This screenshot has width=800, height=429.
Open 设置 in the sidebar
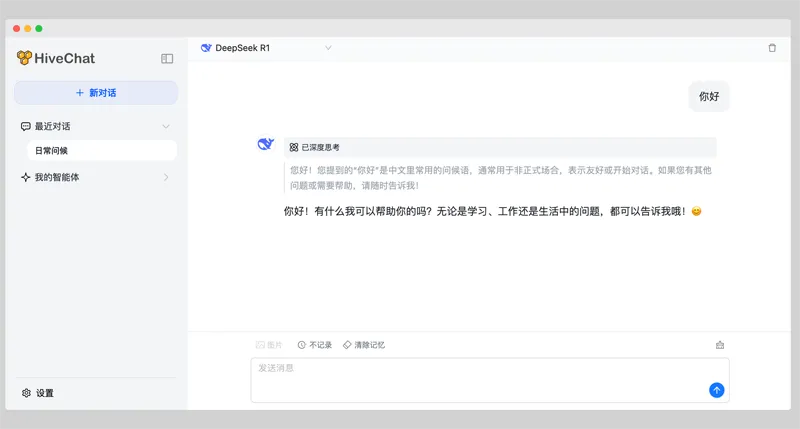(38, 393)
